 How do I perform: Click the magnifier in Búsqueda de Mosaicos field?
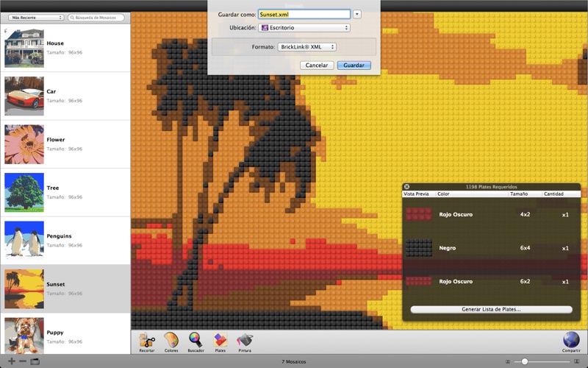[x=72, y=18]
